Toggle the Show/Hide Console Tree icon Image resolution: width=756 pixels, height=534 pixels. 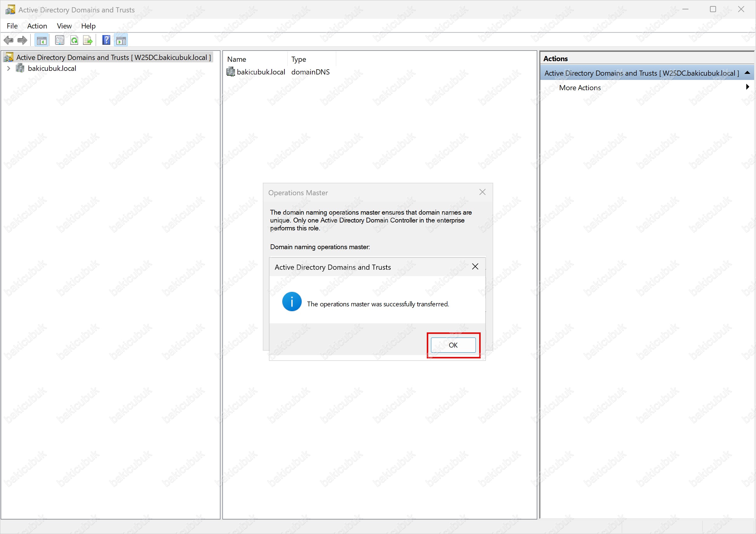[41, 41]
